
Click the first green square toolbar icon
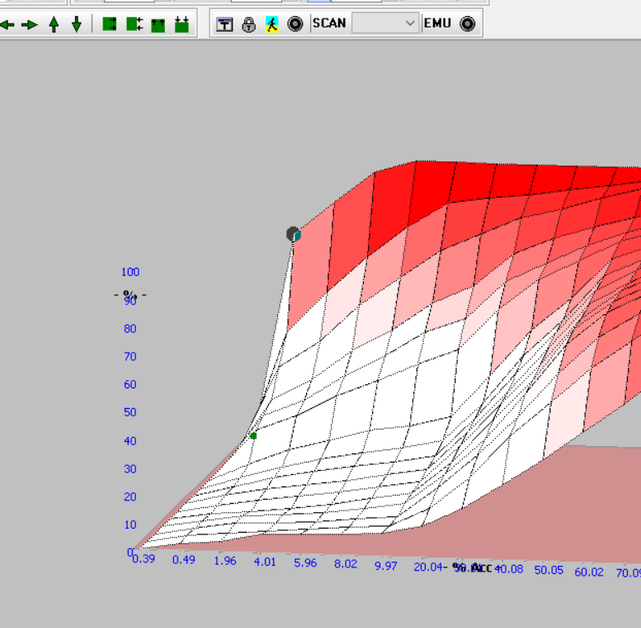[x=110, y=24]
